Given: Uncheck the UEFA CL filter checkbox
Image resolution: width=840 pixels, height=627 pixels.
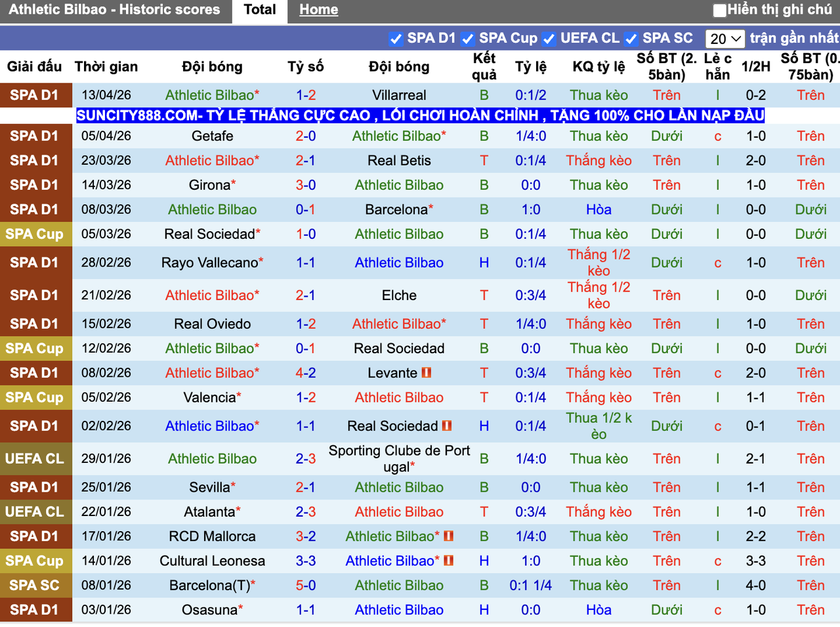Looking at the screenshot, I should click(549, 39).
